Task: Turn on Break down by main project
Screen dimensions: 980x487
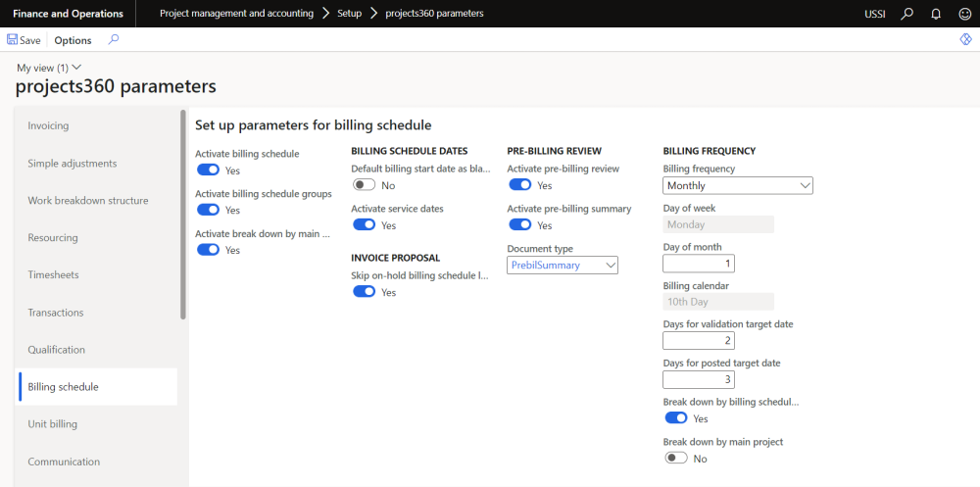Action: (x=676, y=459)
